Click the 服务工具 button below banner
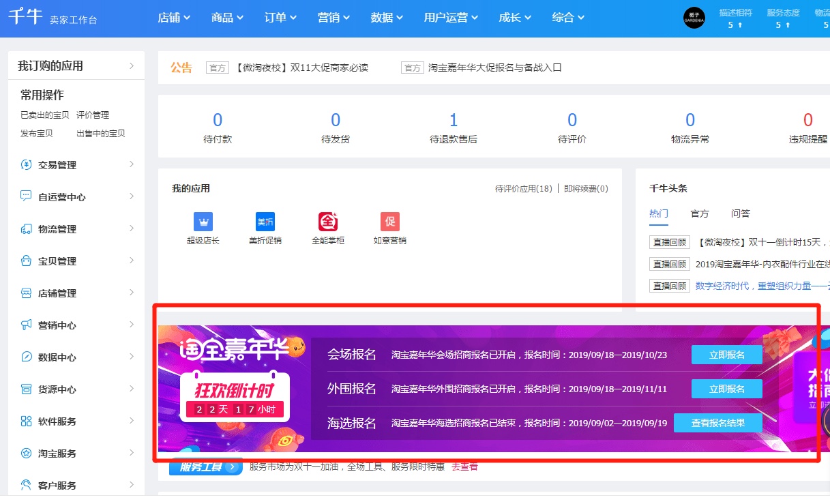Viewport: 830px width, 504px height. coord(206,467)
